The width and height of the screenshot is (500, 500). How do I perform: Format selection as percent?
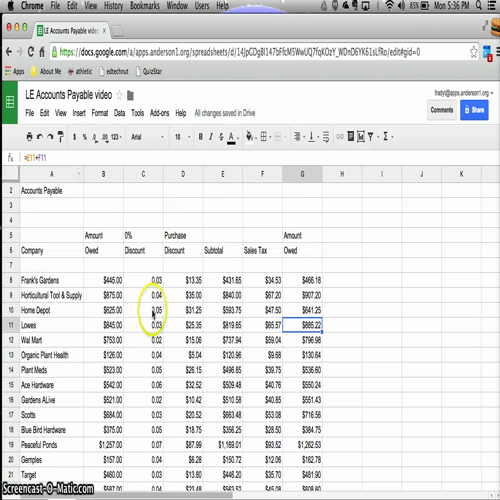click(x=85, y=137)
